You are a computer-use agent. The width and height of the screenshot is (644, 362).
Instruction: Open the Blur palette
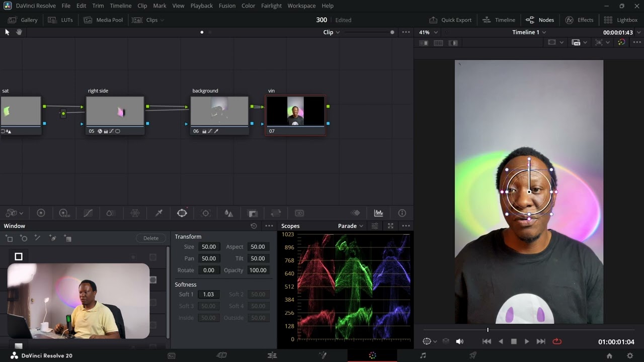pos(229,213)
